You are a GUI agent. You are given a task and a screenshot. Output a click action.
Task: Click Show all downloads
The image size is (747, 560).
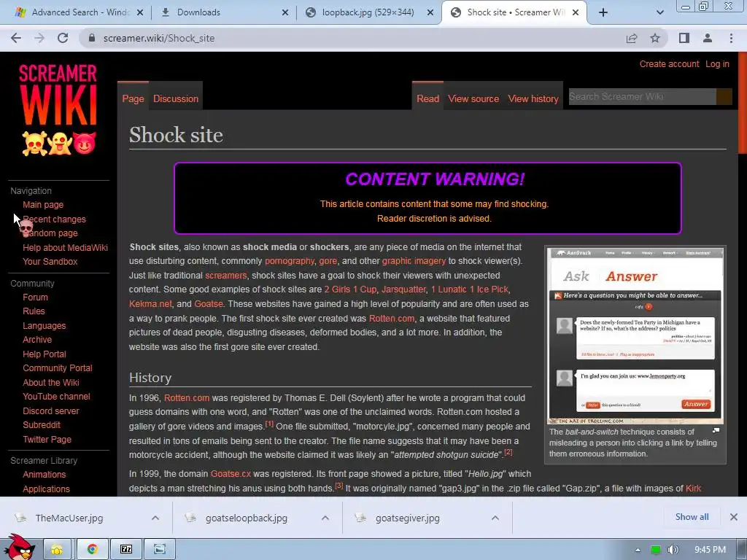692,517
